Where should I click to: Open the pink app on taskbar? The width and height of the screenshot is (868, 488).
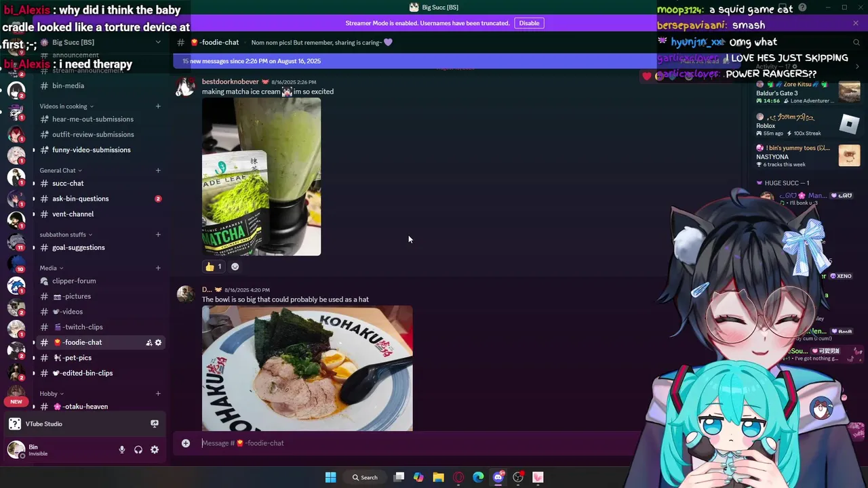[538, 477]
